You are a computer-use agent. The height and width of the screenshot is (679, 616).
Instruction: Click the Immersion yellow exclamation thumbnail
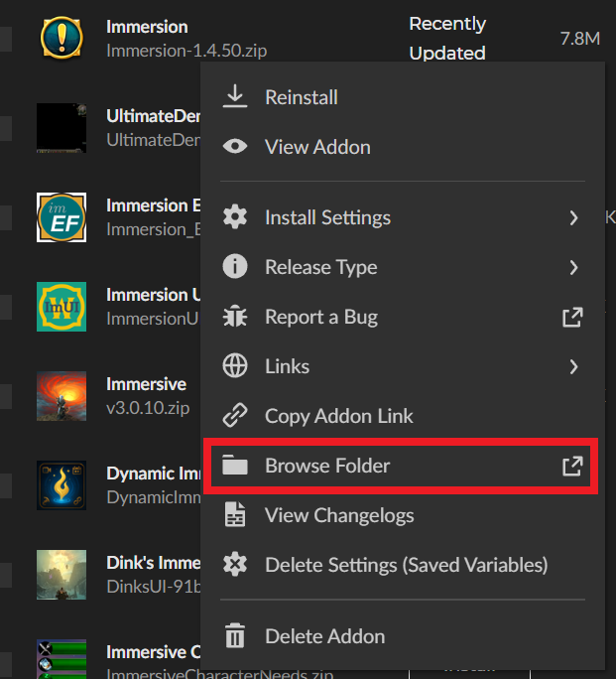click(62, 37)
